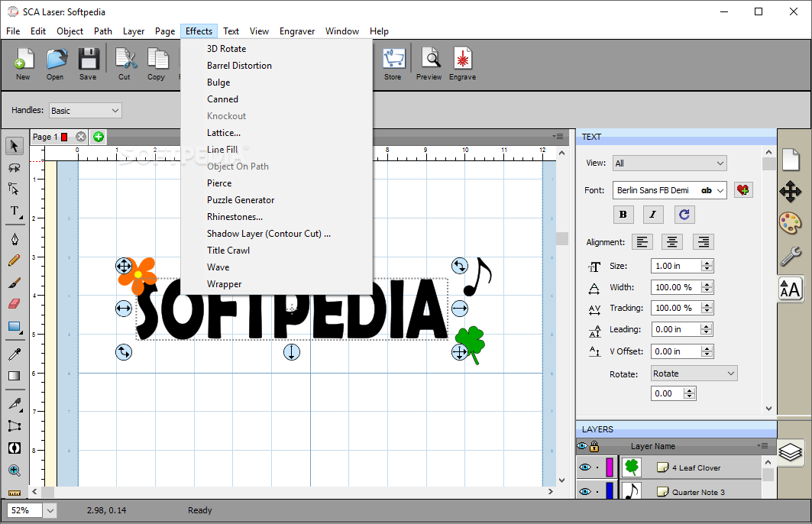Open the zoom level dropdown arrow

click(50, 510)
